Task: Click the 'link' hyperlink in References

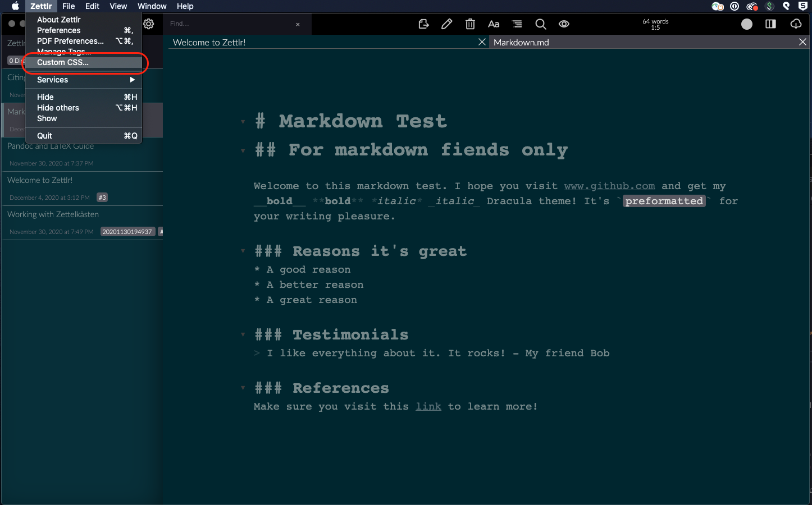Action: [x=428, y=406]
